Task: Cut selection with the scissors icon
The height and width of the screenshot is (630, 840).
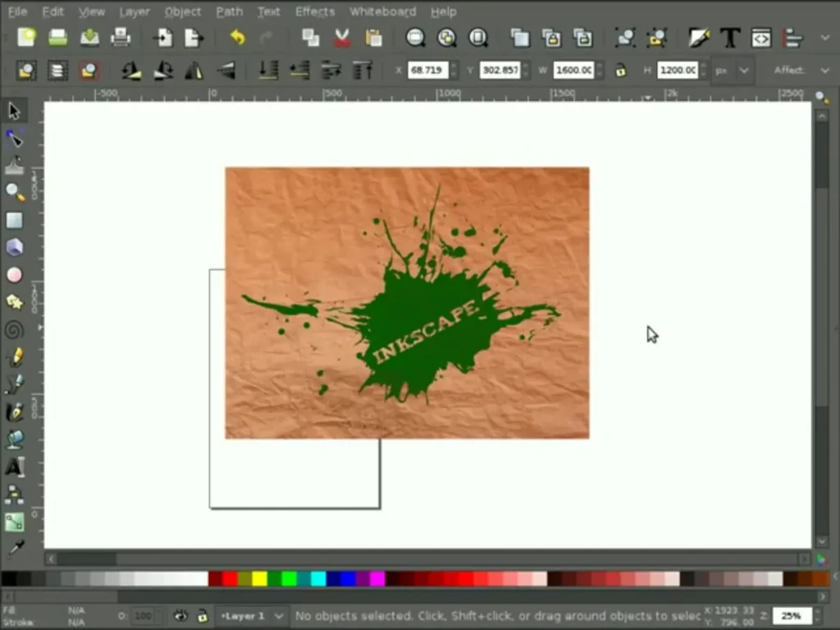Action: (x=342, y=38)
